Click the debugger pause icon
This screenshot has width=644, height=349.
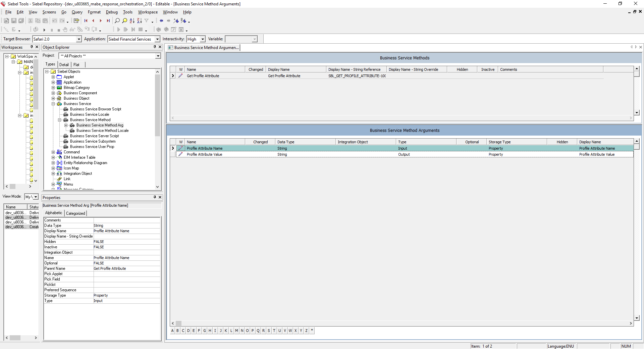click(x=52, y=30)
